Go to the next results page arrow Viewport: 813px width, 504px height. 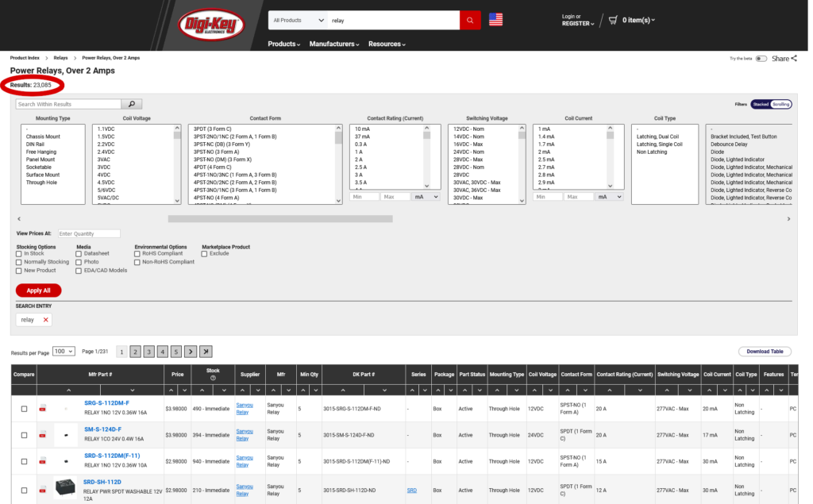[191, 352]
